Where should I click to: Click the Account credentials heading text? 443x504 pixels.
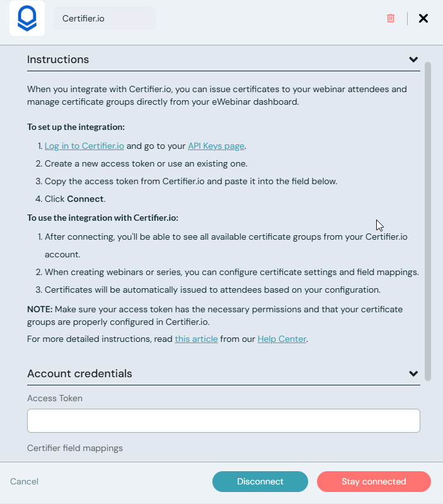pos(79,373)
